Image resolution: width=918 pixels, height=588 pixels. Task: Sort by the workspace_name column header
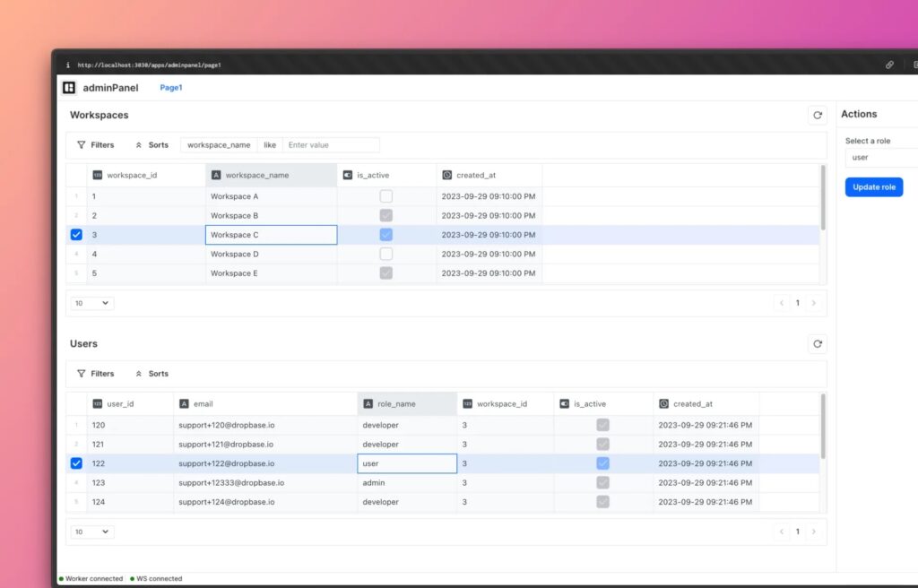(x=256, y=175)
